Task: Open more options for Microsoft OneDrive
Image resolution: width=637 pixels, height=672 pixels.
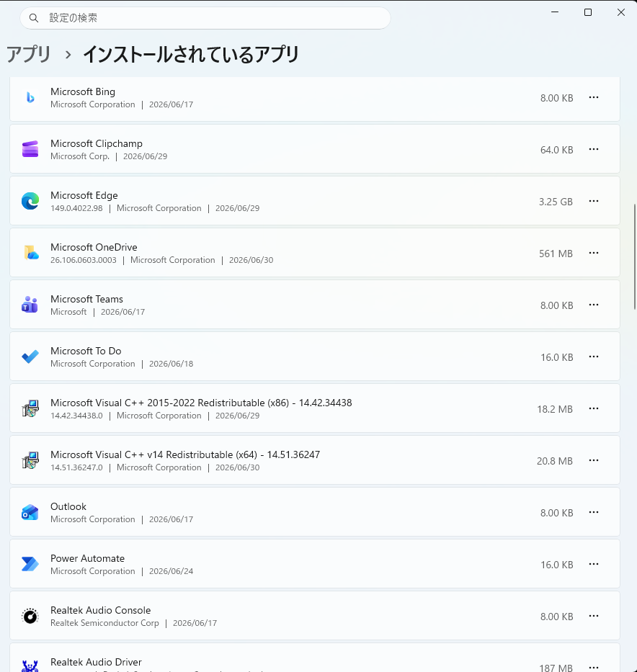Action: 594,253
